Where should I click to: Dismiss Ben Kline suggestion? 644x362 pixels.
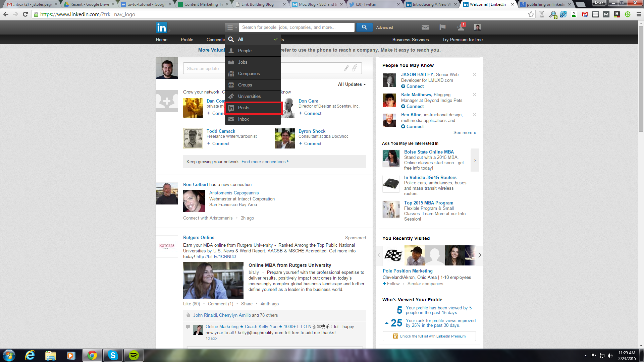475,115
